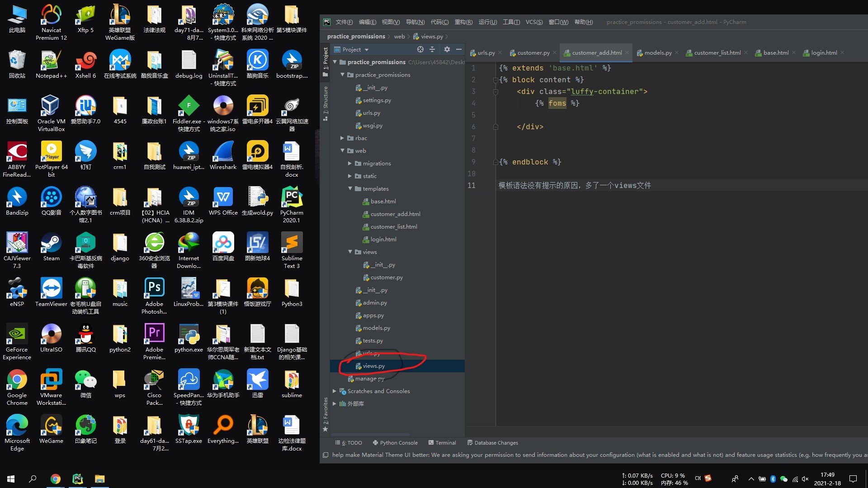868x488 pixels.
Task: Open Database Changes tool window
Action: [x=492, y=443]
